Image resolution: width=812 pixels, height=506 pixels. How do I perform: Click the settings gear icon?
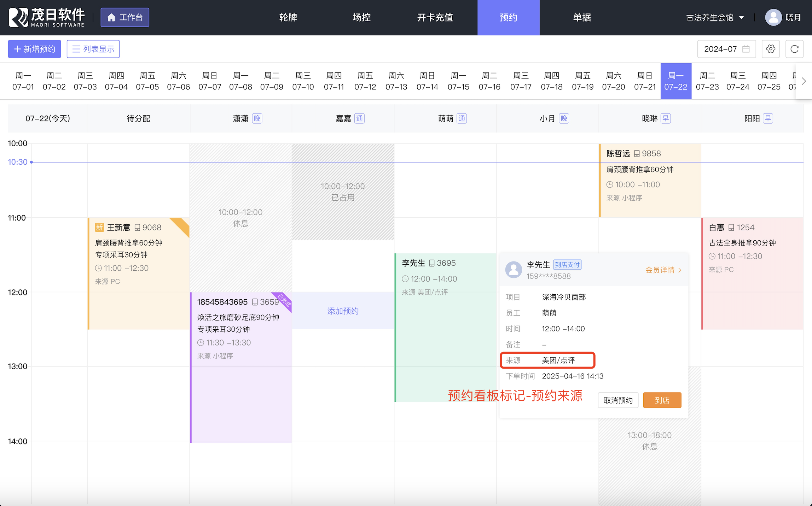click(771, 49)
